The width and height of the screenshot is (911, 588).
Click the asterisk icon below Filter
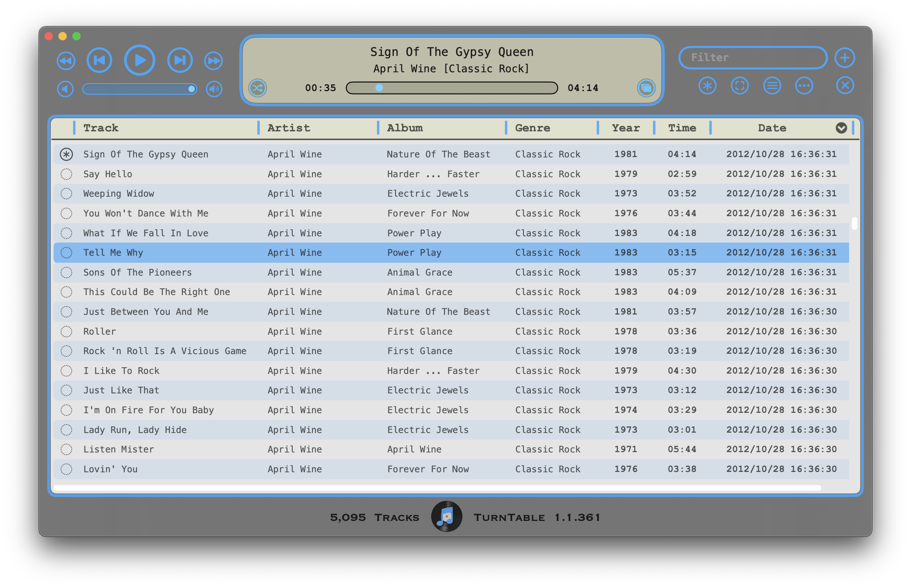[x=707, y=85]
